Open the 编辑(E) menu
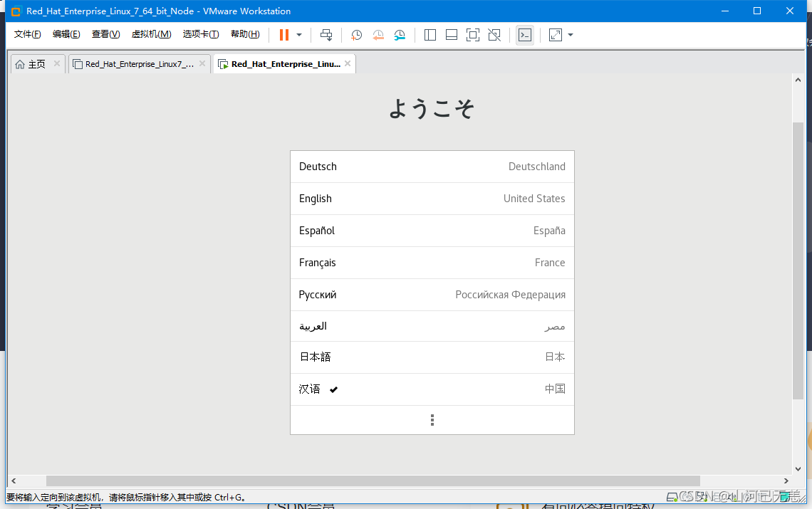The image size is (812, 509). 66,34
